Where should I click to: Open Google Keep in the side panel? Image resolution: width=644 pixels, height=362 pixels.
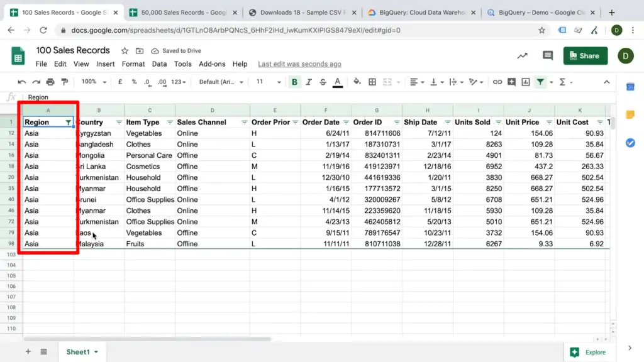630,113
